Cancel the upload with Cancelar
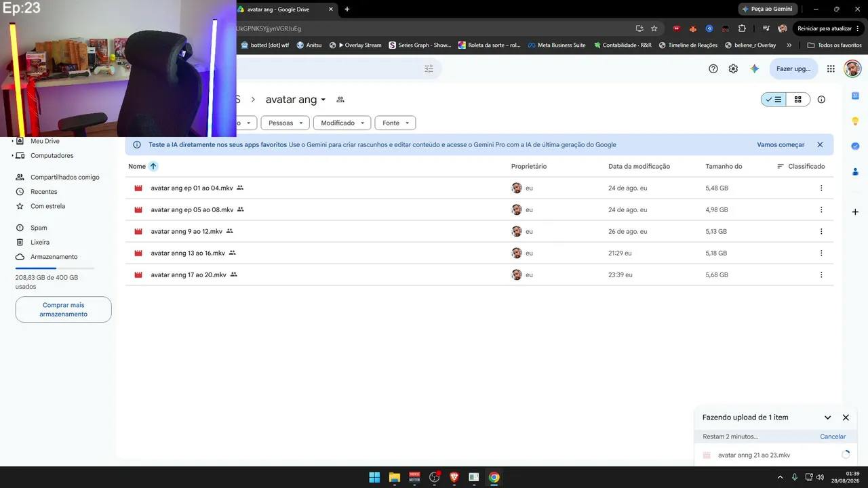This screenshot has width=868, height=488. [x=833, y=436]
